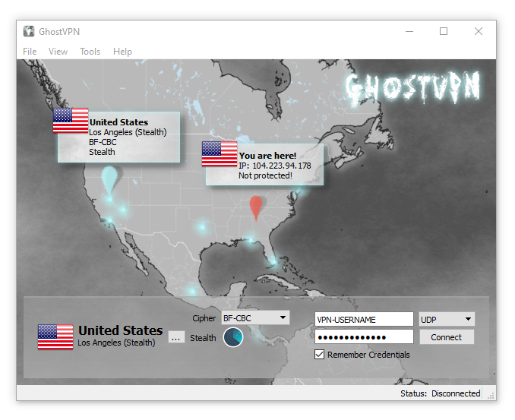Click the US flag in bottom server panel
This screenshot has height=420, width=515.
(55, 337)
